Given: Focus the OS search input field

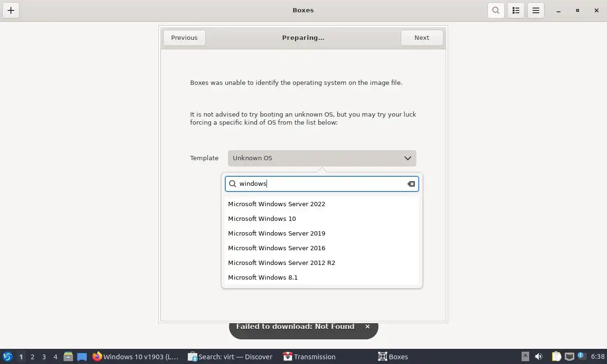Looking at the screenshot, I should tap(322, 184).
